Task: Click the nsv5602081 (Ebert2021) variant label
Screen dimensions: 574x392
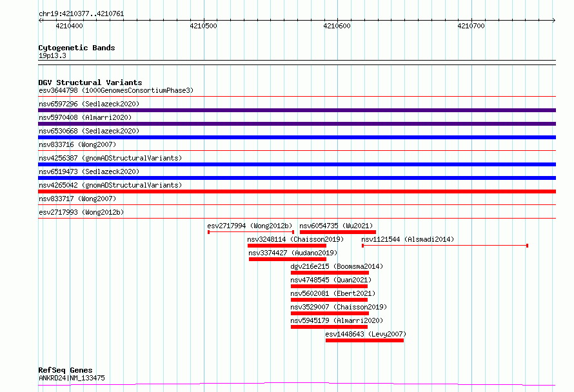Action: [x=333, y=293]
